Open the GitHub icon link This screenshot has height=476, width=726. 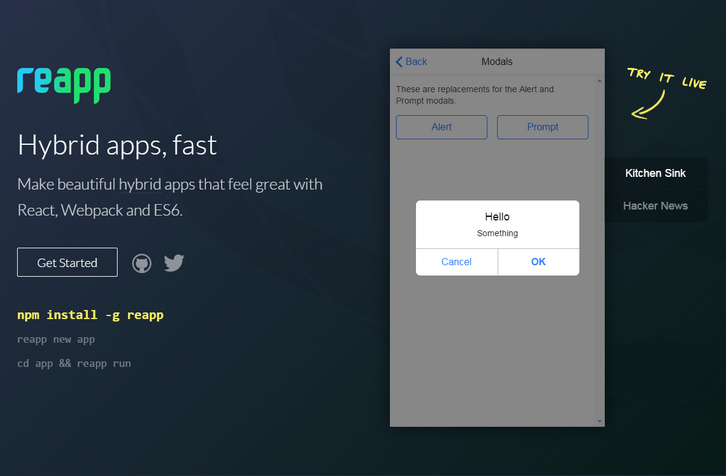click(x=142, y=263)
